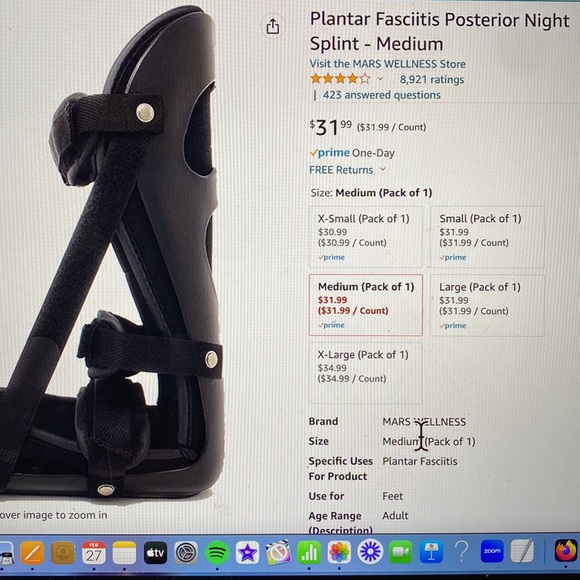Image resolution: width=580 pixels, height=580 pixels.
Task: Launch Apple TV app in the dock
Action: (155, 553)
